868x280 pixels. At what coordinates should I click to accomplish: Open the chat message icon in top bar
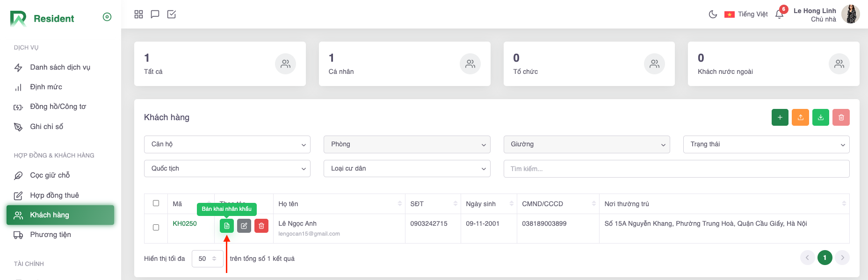[155, 14]
